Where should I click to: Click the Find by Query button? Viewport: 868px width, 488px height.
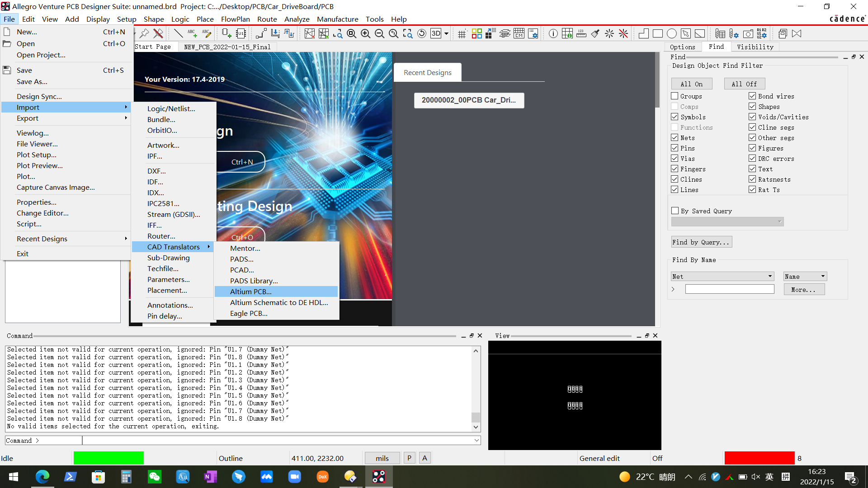(701, 242)
